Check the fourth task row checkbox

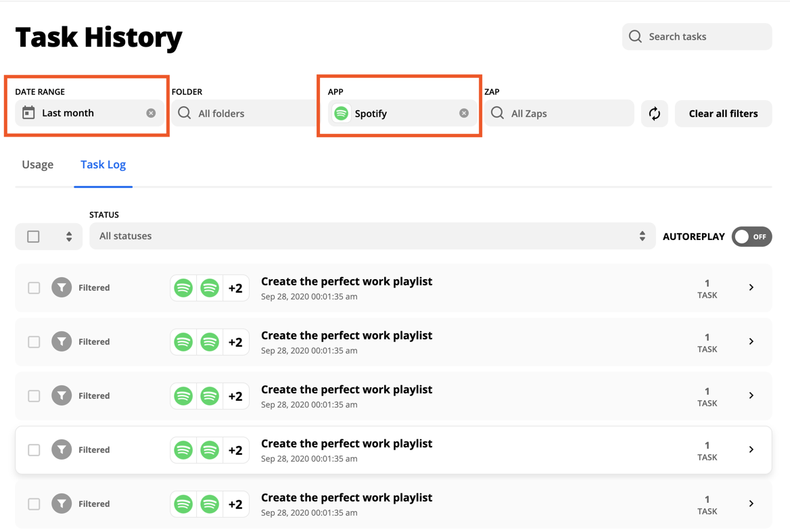[34, 450]
